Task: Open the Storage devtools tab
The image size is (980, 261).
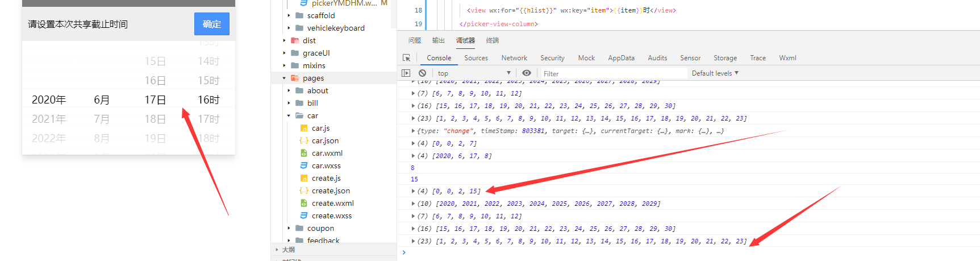Action: 725,58
